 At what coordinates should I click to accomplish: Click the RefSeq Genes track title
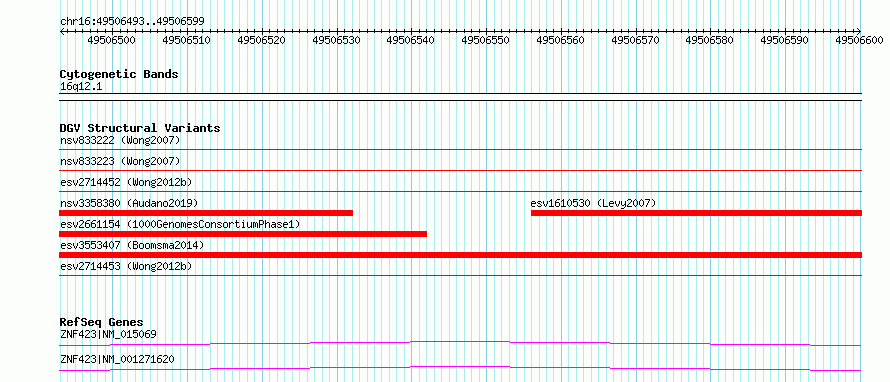[101, 322]
